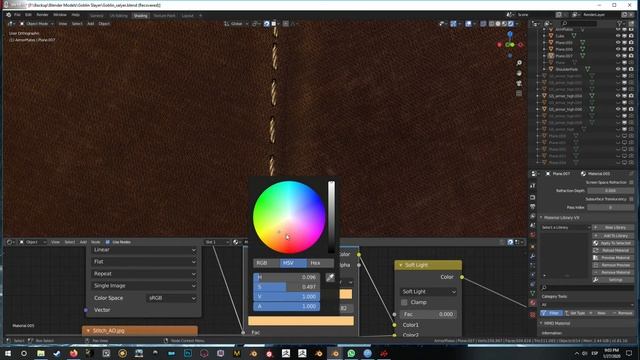Open WhatsApp from the taskbar
This screenshot has width=640, height=360.
coord(351,353)
